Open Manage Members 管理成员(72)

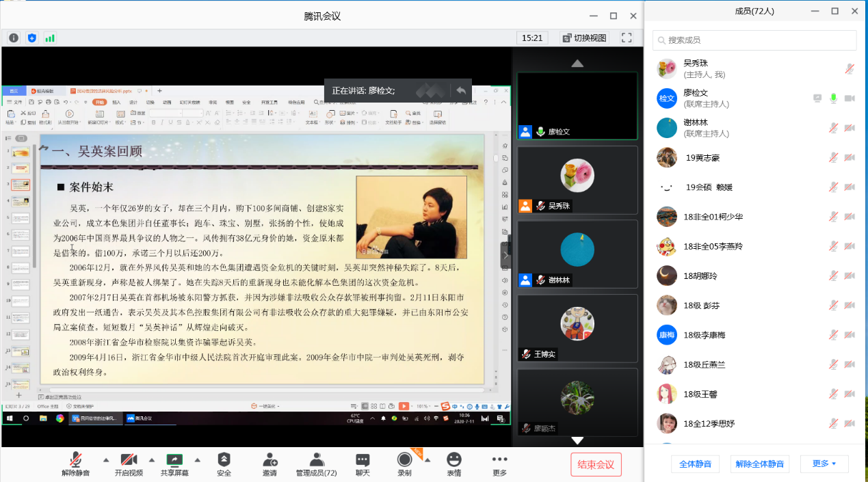(316, 460)
